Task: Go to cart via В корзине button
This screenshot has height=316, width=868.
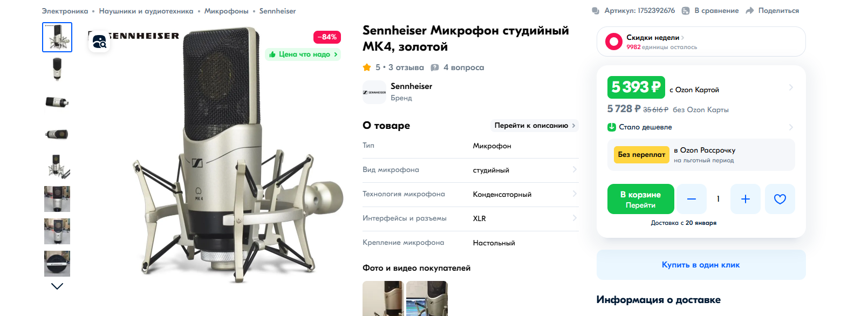Action: [640, 199]
